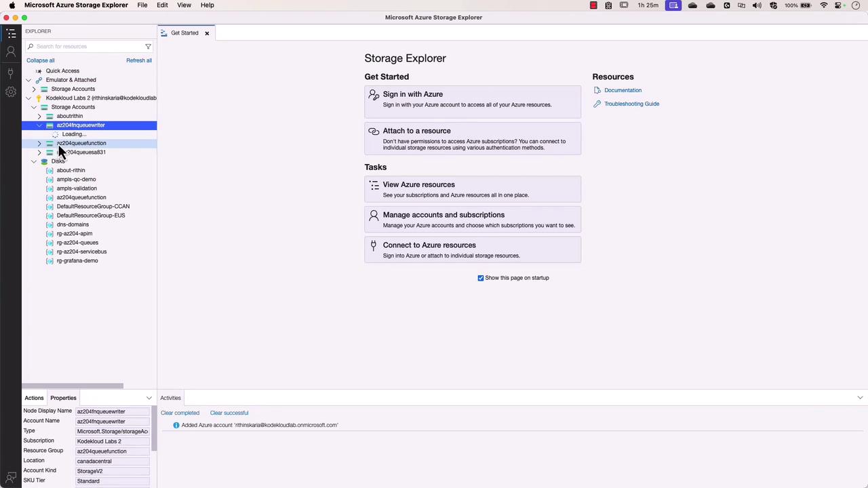868x488 pixels.
Task: Open the Connect plug icon in the sidebar
Action: point(11,72)
